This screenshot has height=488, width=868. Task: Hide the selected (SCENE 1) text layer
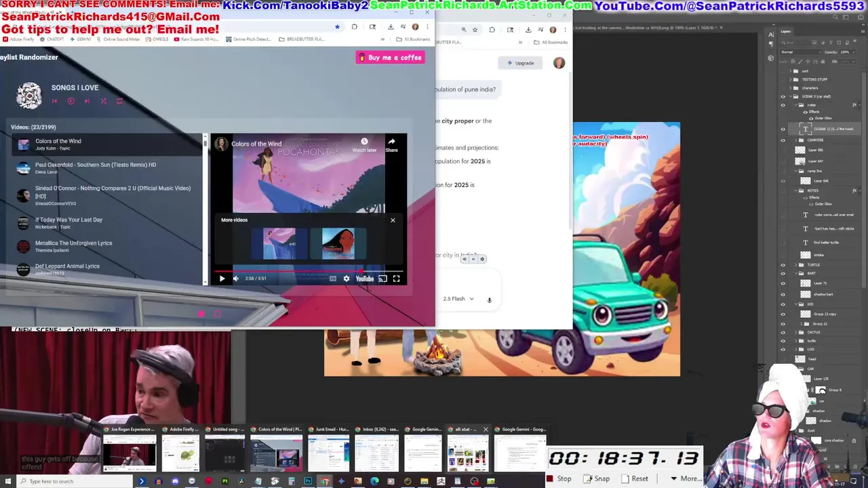[783, 129]
